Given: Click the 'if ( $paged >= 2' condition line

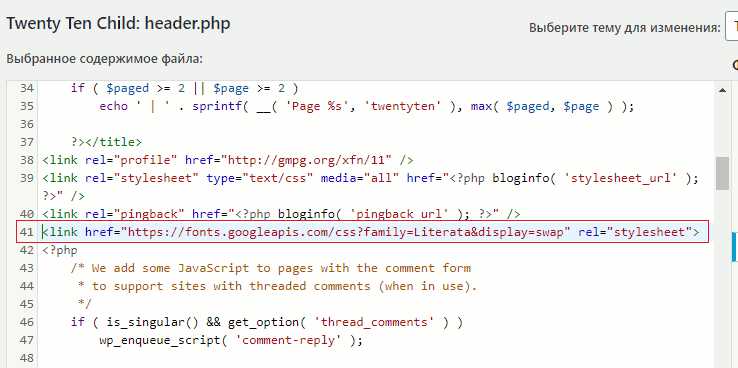Looking at the screenshot, I should click(x=184, y=88).
